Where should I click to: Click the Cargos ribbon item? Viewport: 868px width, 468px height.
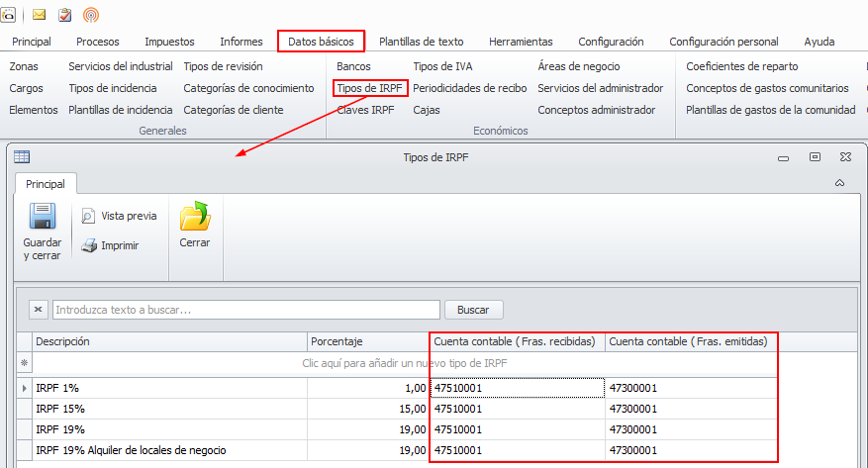[x=26, y=88]
